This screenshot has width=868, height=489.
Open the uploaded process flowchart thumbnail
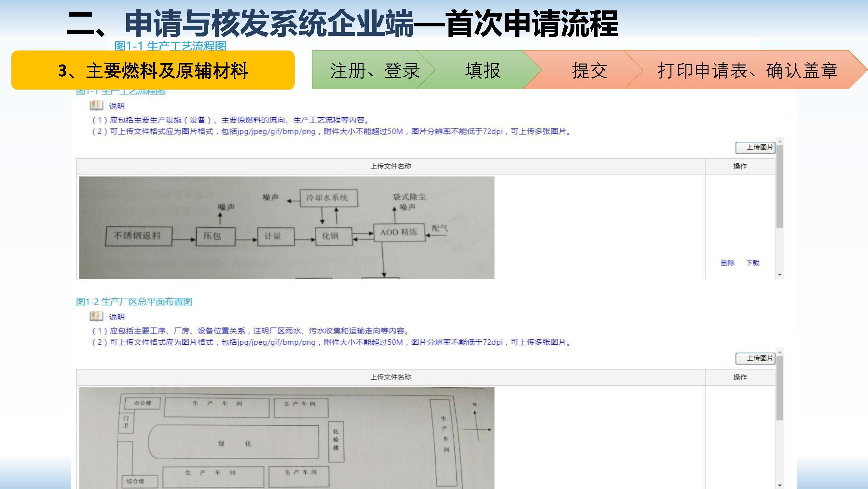click(x=286, y=228)
